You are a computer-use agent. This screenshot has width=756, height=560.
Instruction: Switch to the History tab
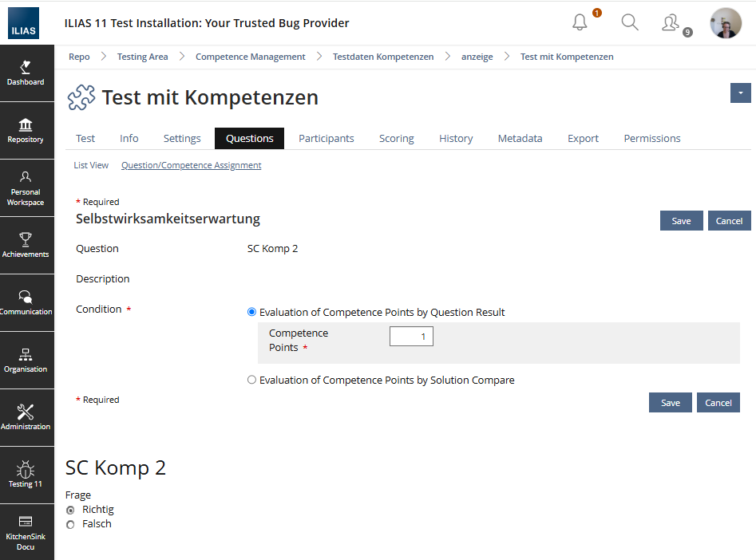click(456, 138)
